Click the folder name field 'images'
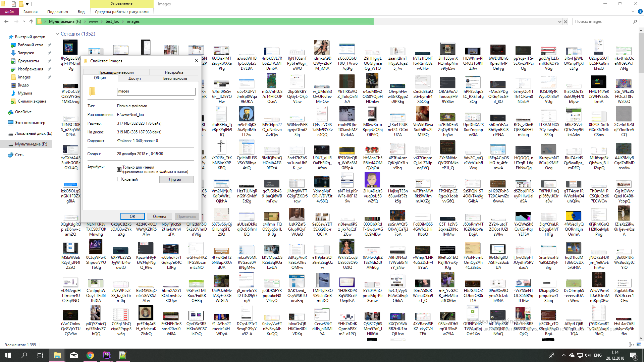This screenshot has width=644, height=362. click(x=156, y=92)
